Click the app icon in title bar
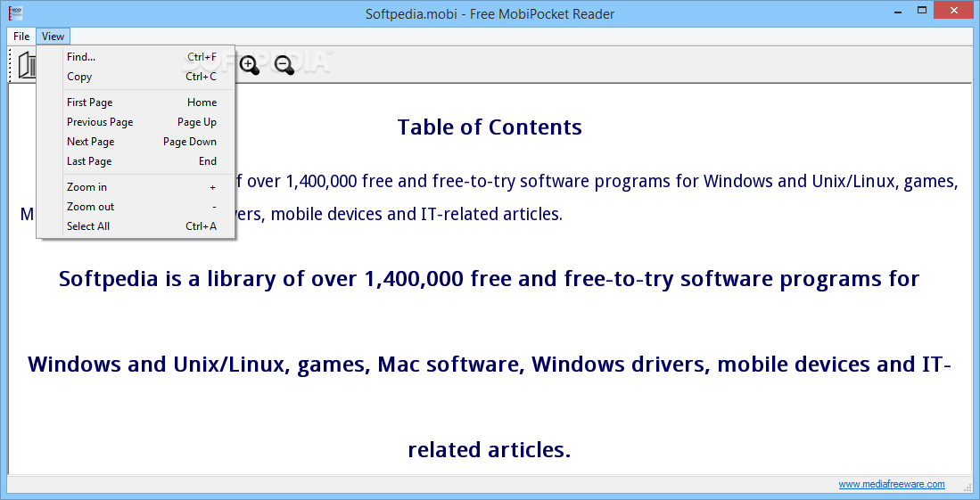Image resolution: width=980 pixels, height=500 pixels. point(16,12)
